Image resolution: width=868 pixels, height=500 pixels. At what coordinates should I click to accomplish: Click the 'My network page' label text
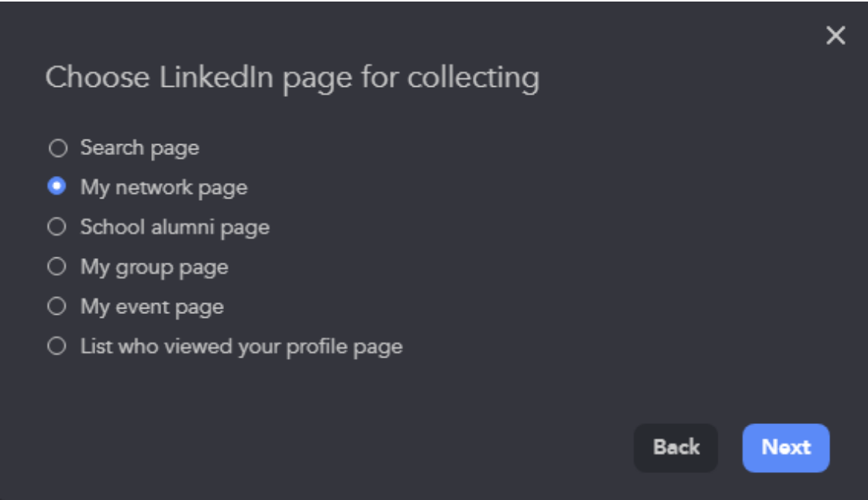click(164, 188)
